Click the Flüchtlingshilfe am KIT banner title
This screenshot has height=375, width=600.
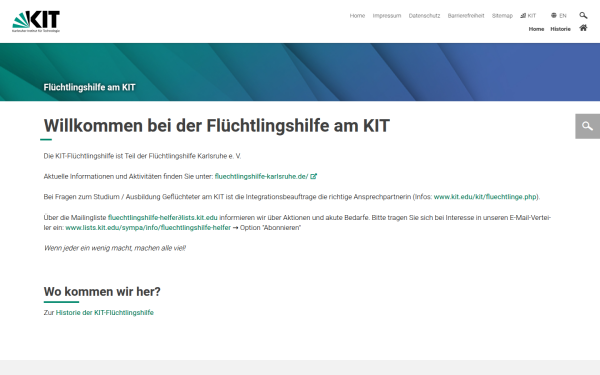(x=90, y=87)
